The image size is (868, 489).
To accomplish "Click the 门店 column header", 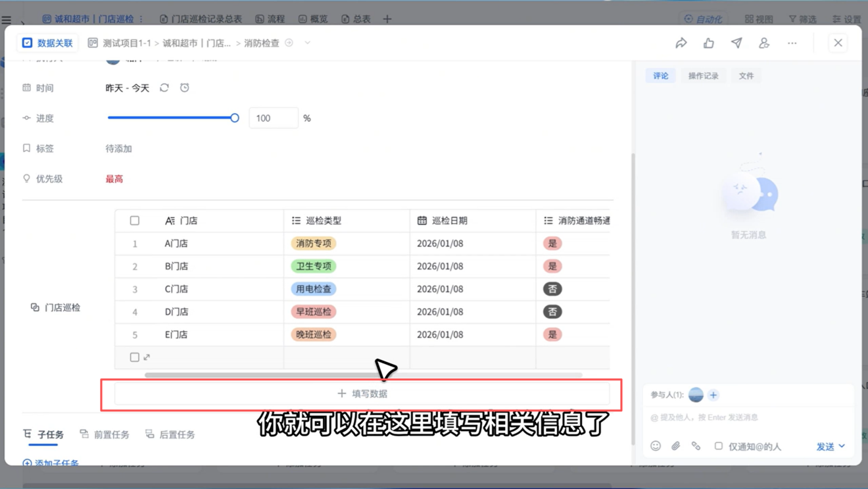I will pyautogui.click(x=199, y=220).
